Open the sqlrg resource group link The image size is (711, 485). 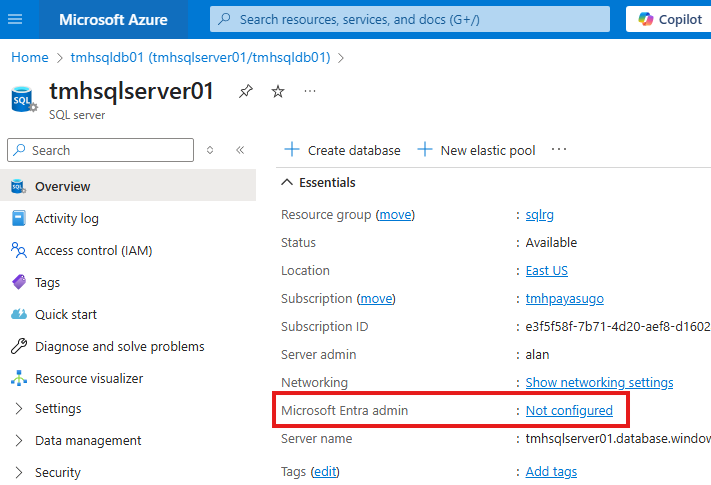pos(539,215)
